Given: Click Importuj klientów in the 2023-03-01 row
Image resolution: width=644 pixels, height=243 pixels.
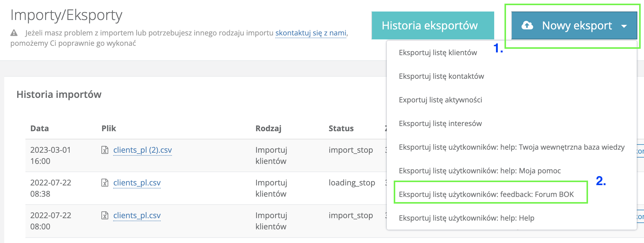Looking at the screenshot, I should tap(271, 155).
